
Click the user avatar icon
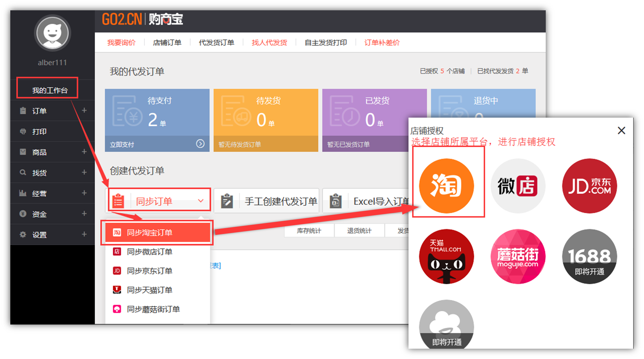coord(52,33)
